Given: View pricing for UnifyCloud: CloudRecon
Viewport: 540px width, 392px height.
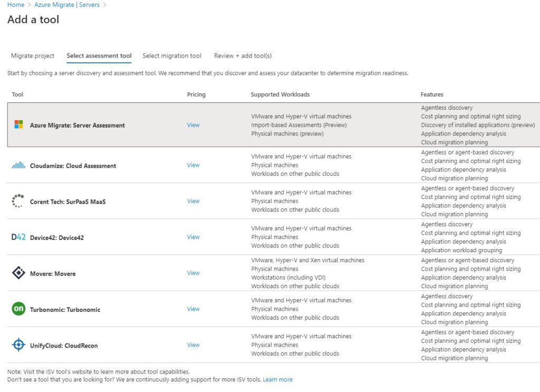Looking at the screenshot, I should coord(193,345).
